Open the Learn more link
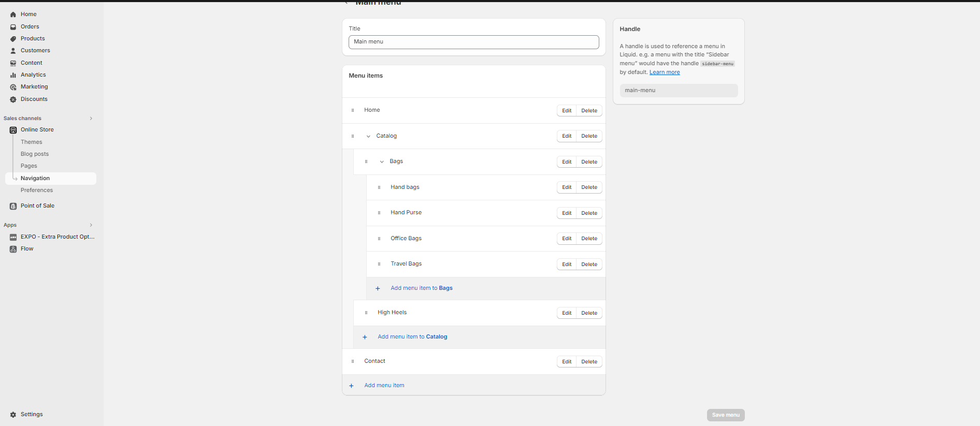 [x=665, y=72]
